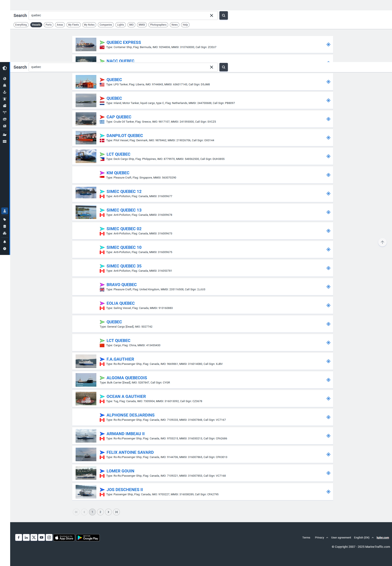
Task: Get it on Google Play badge
Action: (x=88, y=538)
